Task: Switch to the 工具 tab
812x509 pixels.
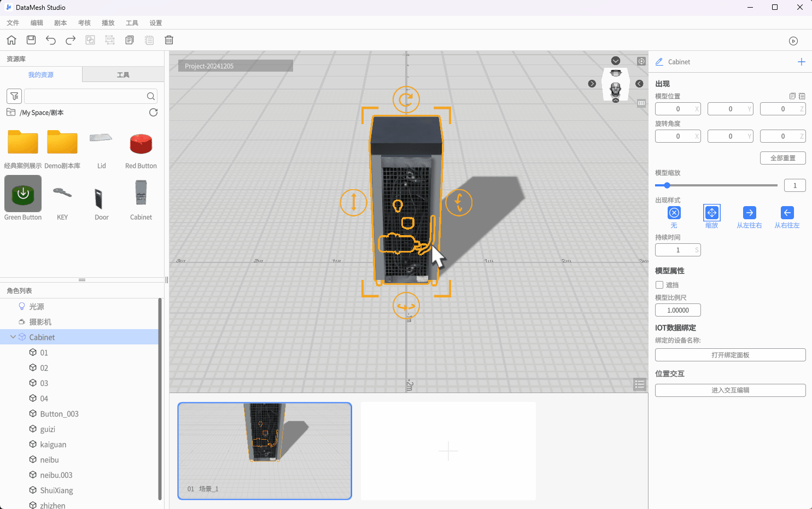Action: 123,75
